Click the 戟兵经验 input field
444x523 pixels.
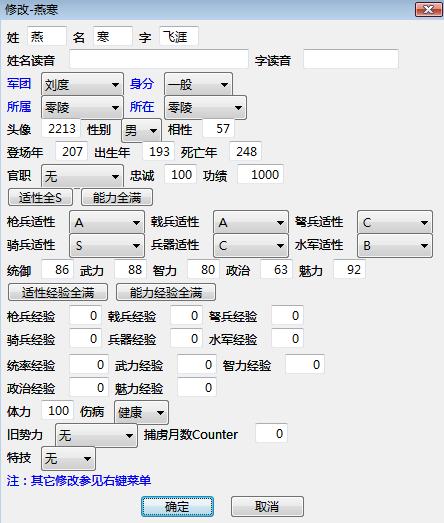pyautogui.click(x=186, y=315)
